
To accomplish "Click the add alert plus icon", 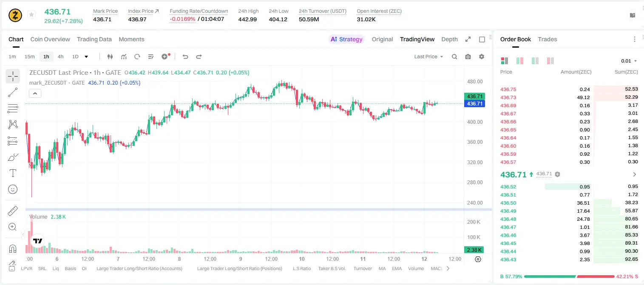I will pos(165,57).
